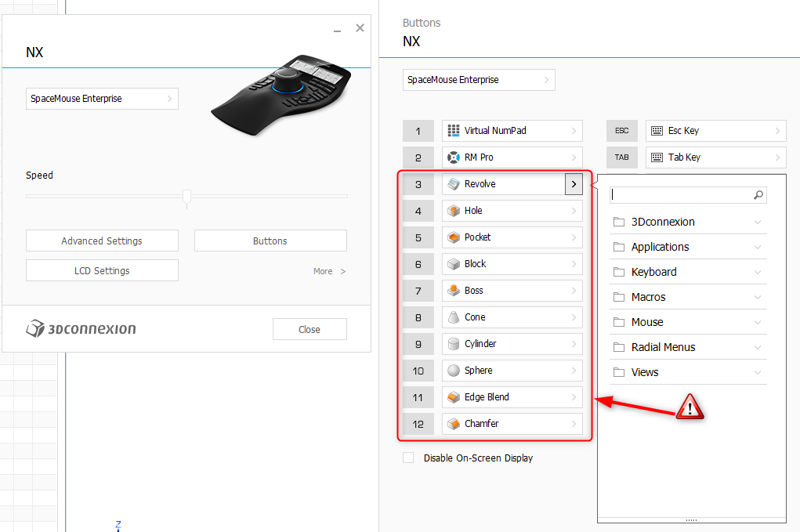This screenshot has width=800, height=532.
Task: Click the 3Dconnexion logo
Action: (81, 328)
